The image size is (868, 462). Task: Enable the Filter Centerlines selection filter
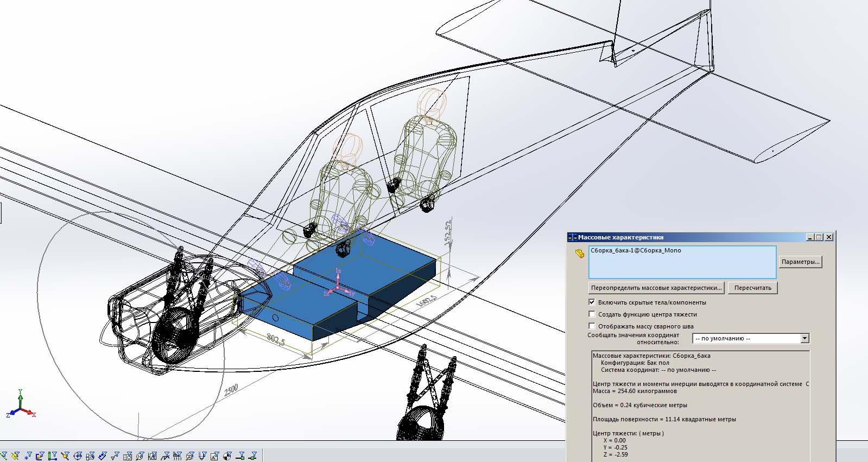click(x=90, y=455)
